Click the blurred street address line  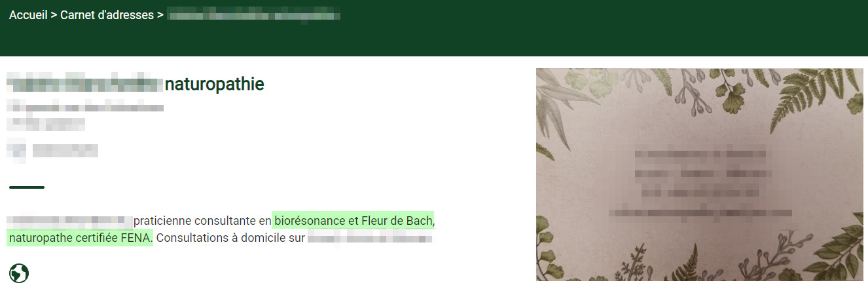coord(85,107)
